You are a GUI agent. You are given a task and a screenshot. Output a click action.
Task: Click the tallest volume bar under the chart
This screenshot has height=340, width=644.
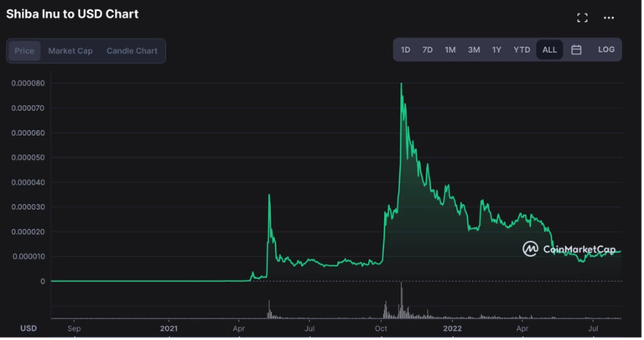click(402, 300)
